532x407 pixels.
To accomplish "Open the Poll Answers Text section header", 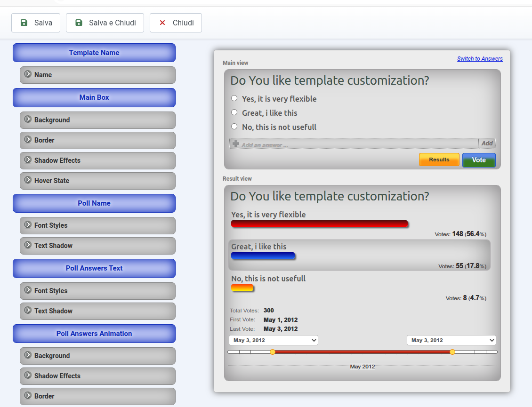I will coord(94,268).
